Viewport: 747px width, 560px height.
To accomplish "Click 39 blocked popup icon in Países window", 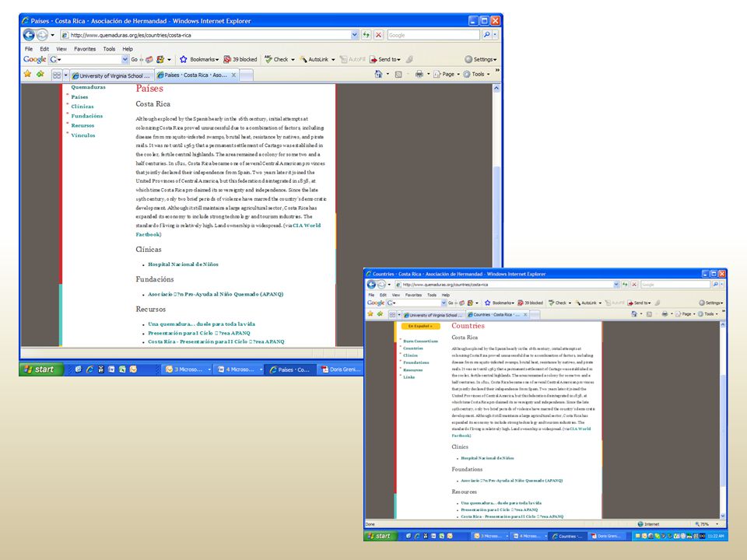I will (227, 60).
